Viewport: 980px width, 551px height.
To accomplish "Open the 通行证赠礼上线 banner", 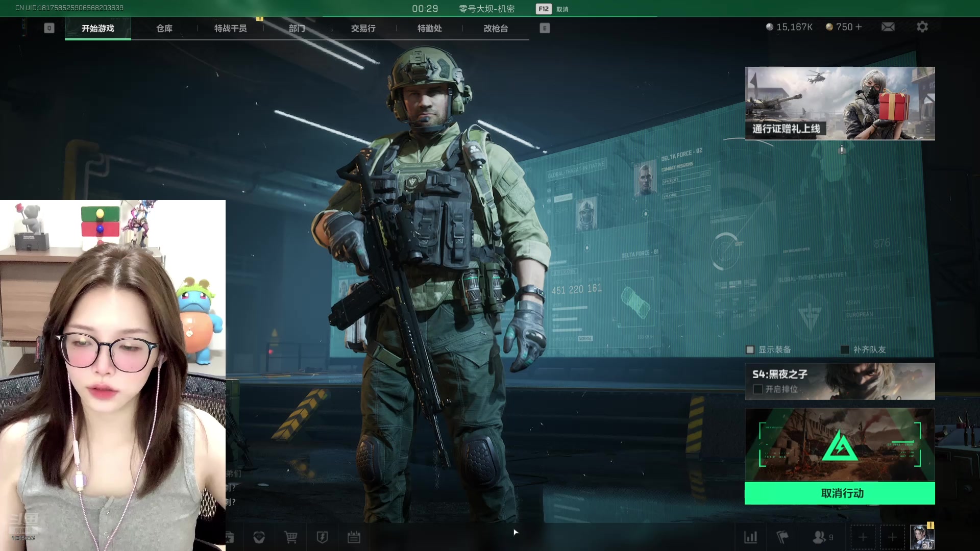I will (x=840, y=104).
